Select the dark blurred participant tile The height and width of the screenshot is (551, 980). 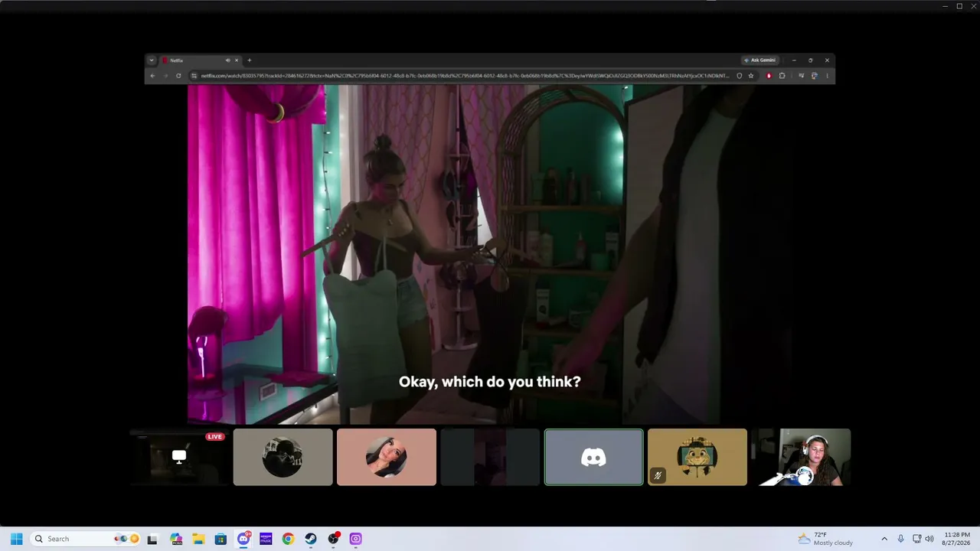click(490, 457)
